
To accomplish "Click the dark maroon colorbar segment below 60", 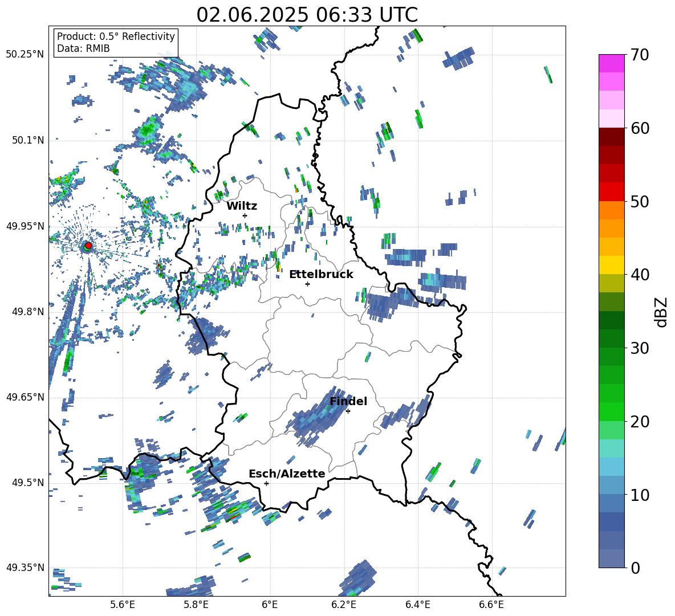I will [x=611, y=137].
